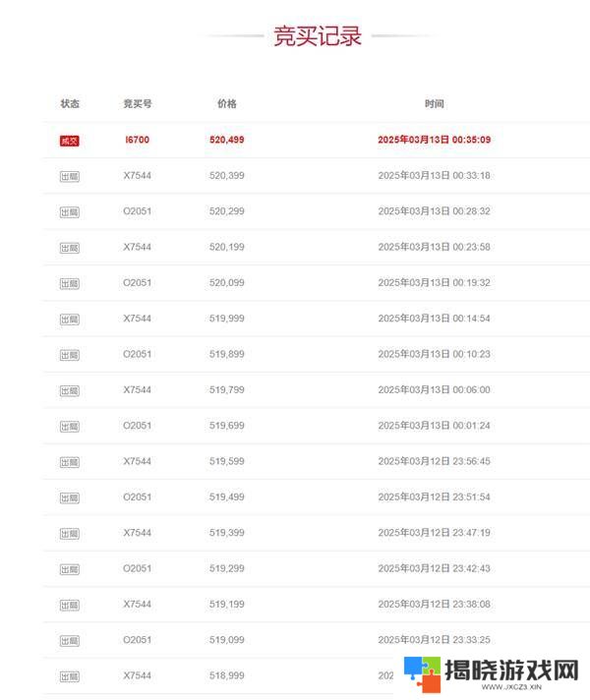Click the timestamp ending 23:56:45
590x700 pixels.
434,461
